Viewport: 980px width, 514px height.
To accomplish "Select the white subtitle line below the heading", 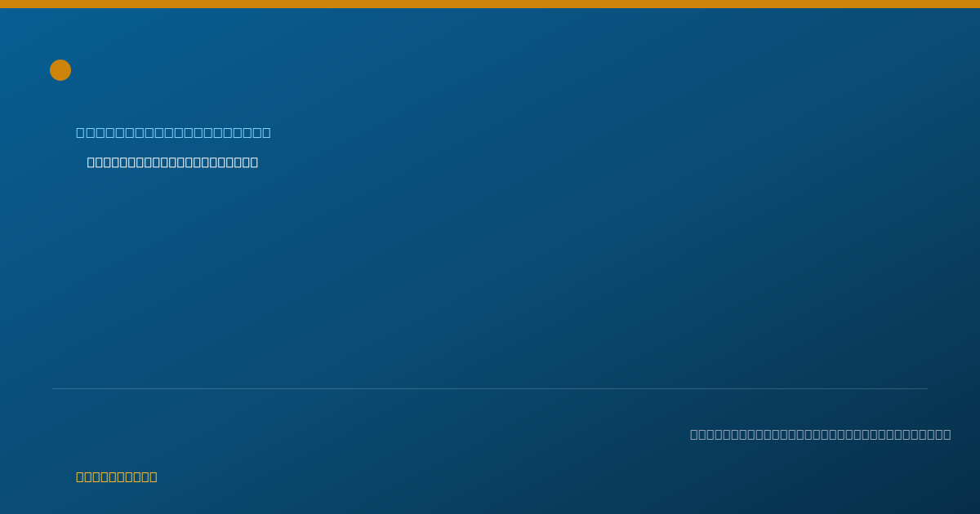I will 172,162.
